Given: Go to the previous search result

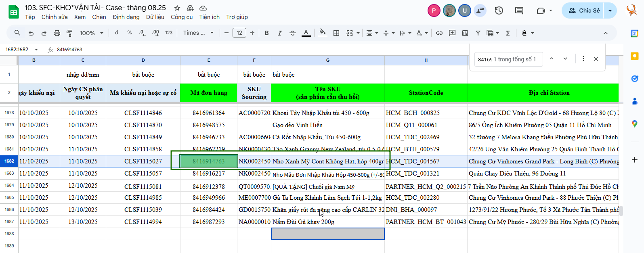Looking at the screenshot, I should [552, 59].
